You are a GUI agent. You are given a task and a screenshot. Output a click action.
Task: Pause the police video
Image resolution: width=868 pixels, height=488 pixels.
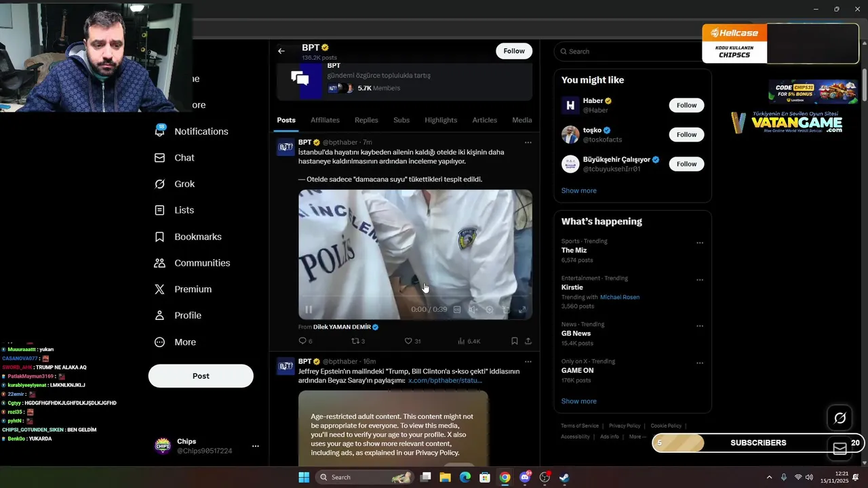tap(309, 309)
